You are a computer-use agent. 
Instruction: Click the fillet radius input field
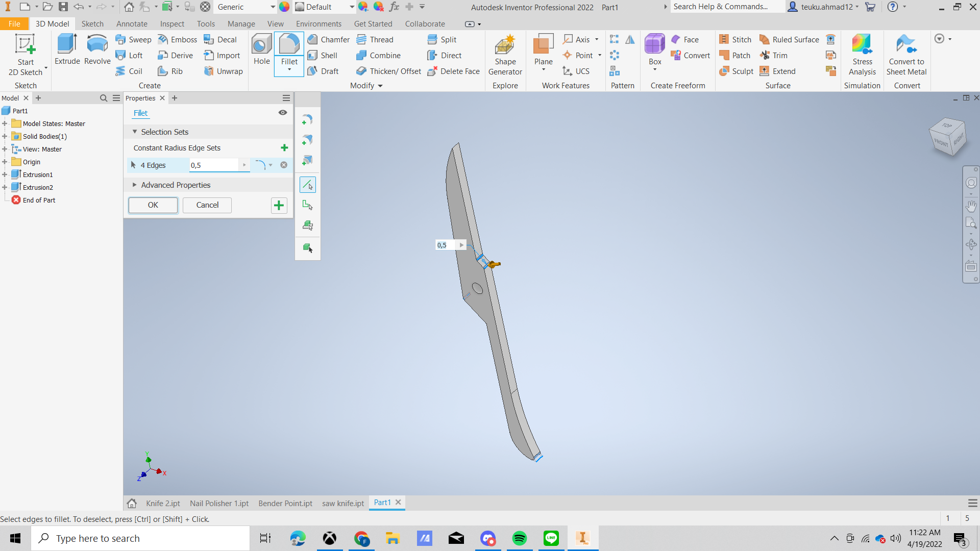coord(213,165)
